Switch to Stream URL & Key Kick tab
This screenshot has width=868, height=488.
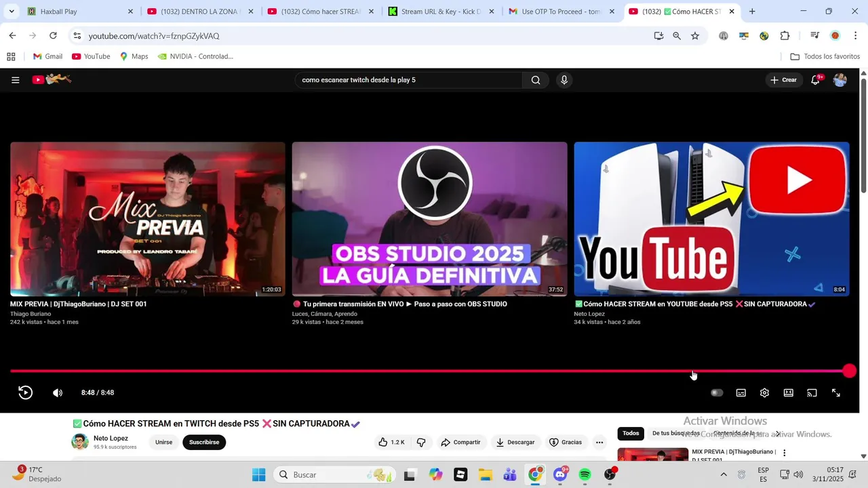pyautogui.click(x=441, y=12)
